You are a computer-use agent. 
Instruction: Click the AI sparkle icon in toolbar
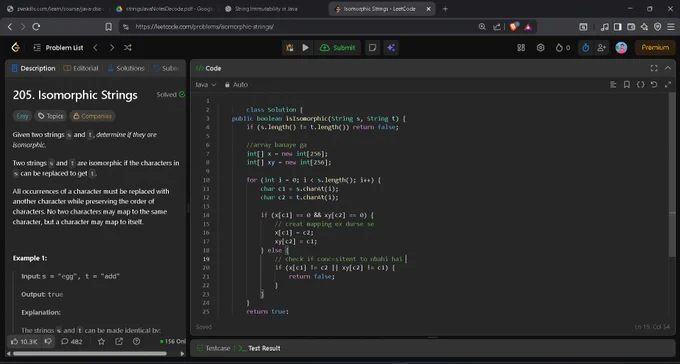(x=391, y=48)
